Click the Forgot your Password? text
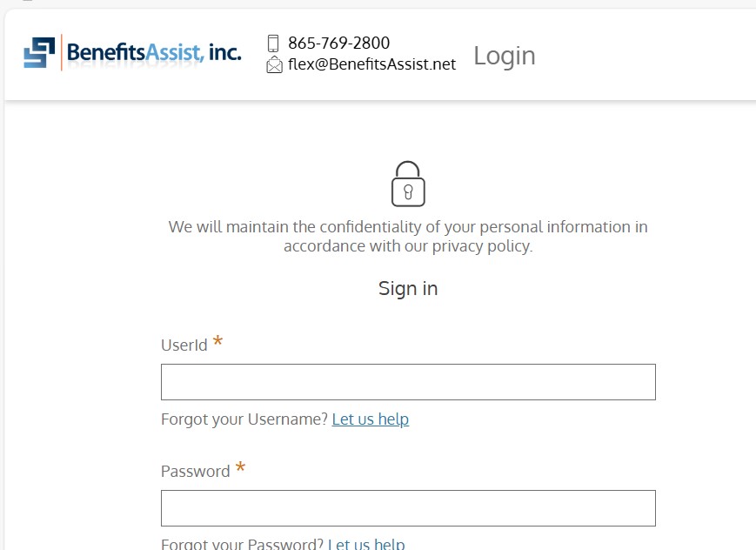Image resolution: width=756 pixels, height=550 pixels. (x=242, y=544)
